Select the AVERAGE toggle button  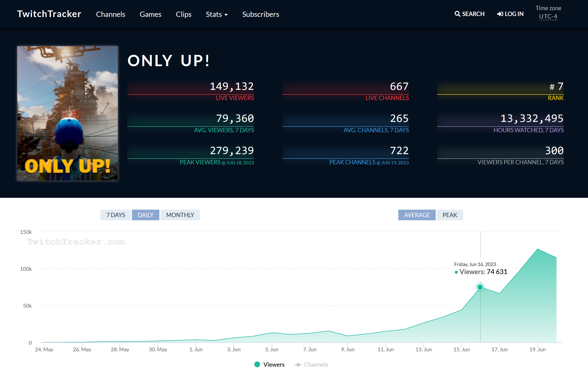click(417, 215)
